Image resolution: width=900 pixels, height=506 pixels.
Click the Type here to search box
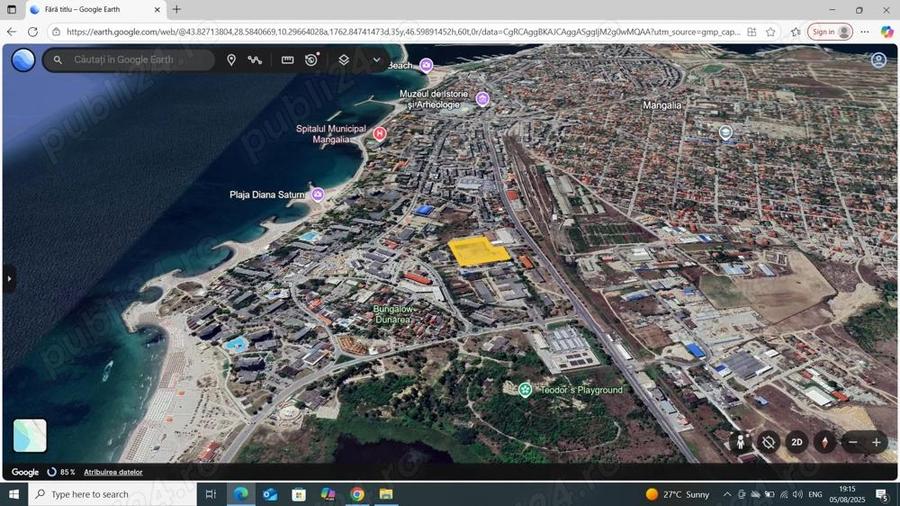[x=112, y=494]
